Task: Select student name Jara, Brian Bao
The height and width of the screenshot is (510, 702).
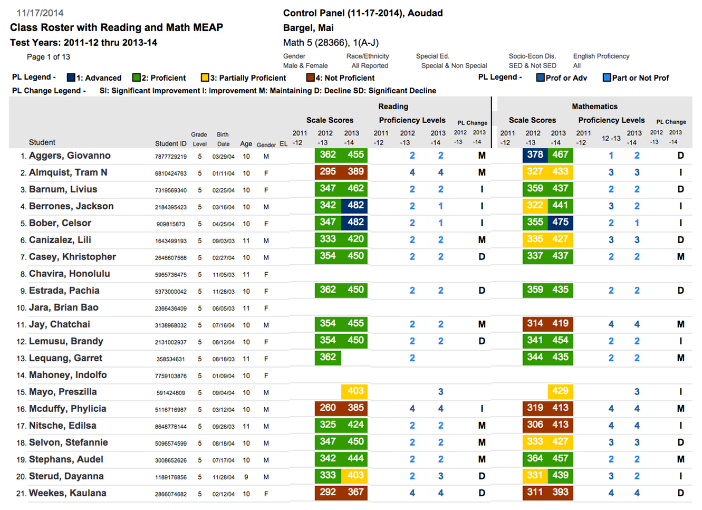Action: click(64, 308)
